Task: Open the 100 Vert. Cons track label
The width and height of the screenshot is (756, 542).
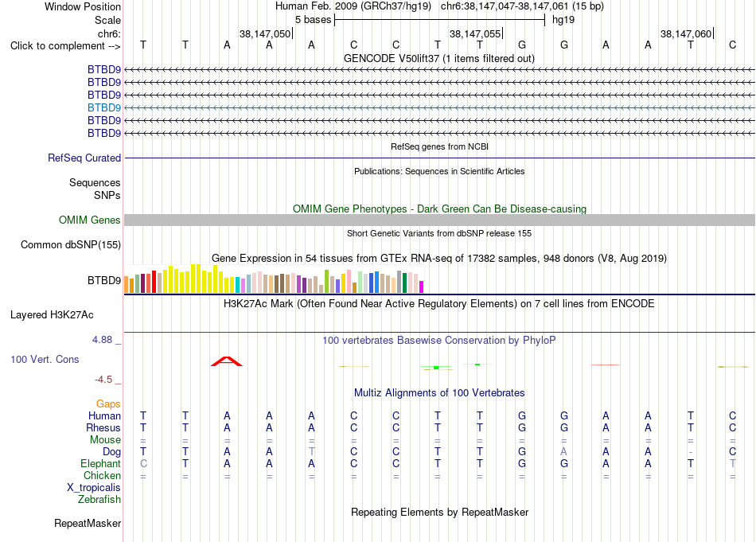Action: [45, 359]
